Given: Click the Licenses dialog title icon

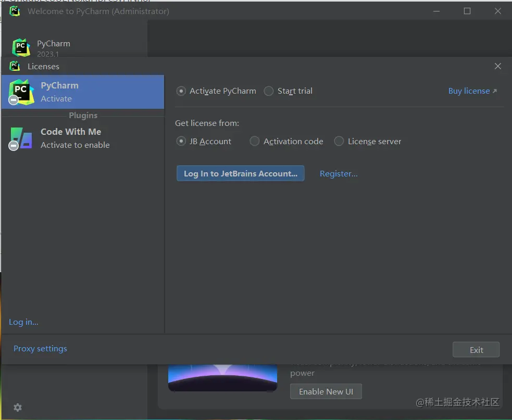Looking at the screenshot, I should (15, 66).
